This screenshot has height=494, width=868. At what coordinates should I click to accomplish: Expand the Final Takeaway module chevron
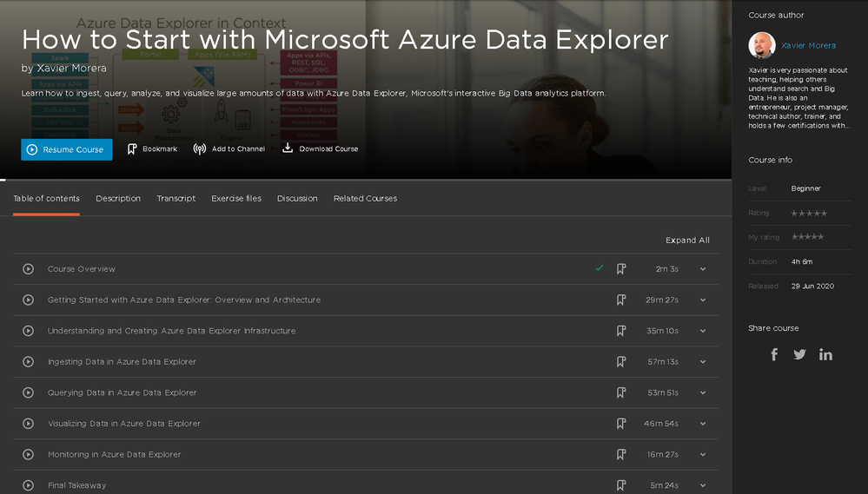[x=703, y=485]
